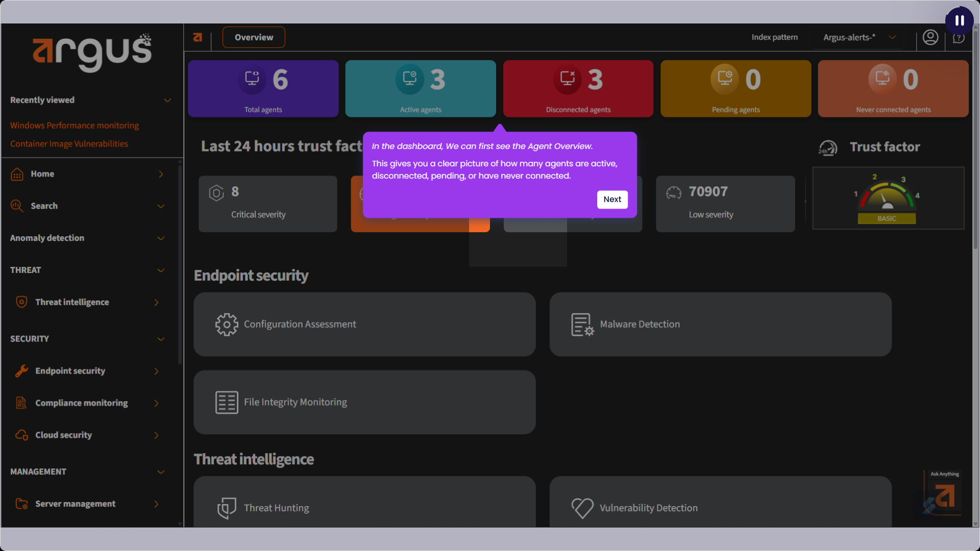Click the Compliance monitoring document icon
The image size is (980, 551).
pyautogui.click(x=21, y=403)
